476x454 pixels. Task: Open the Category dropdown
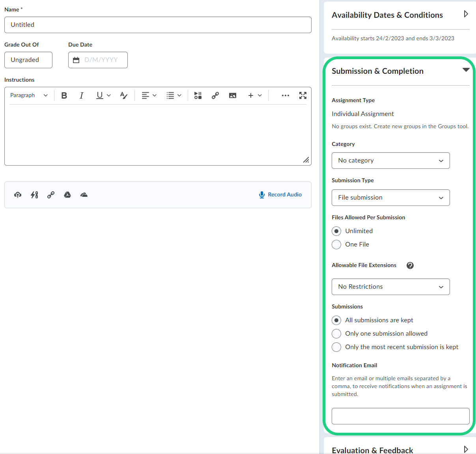(390, 161)
